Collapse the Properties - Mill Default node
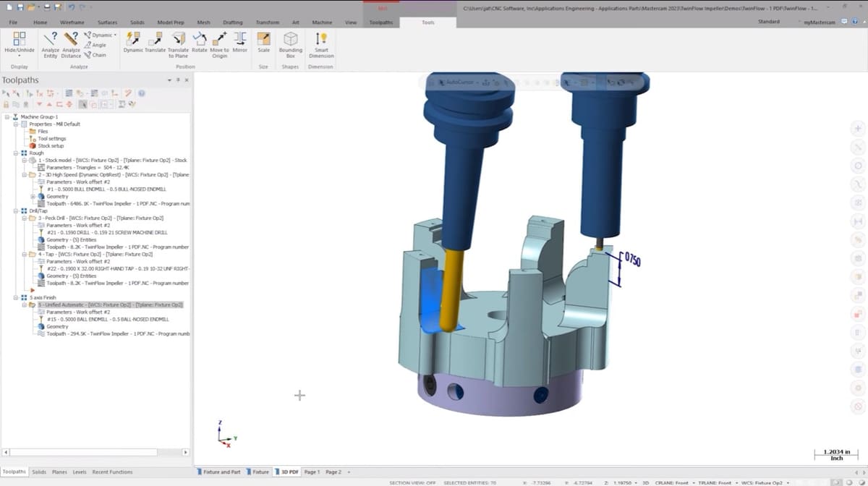Screen dimensions: 868x486 15,124
